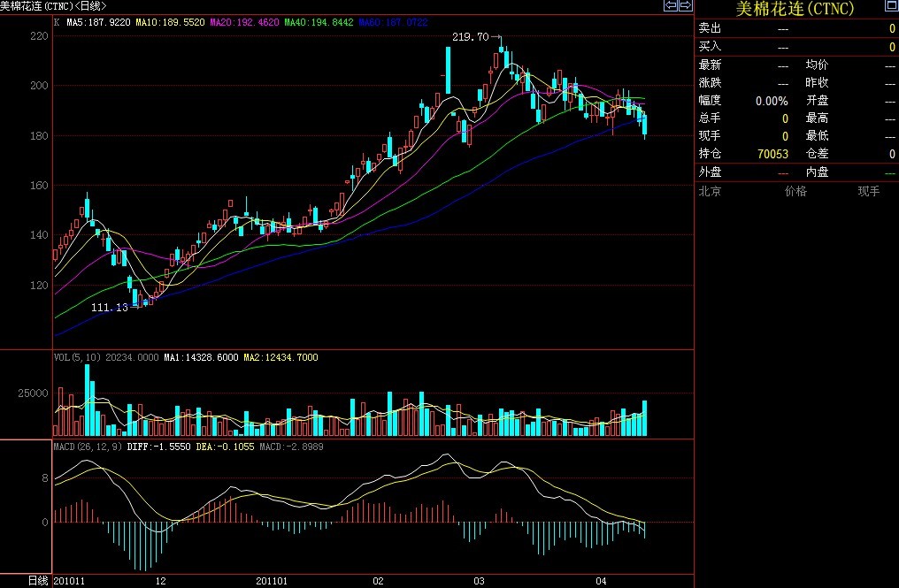Viewport: 899px width, 588px height.
Task: Click the 价格 column header
Action: click(x=795, y=191)
